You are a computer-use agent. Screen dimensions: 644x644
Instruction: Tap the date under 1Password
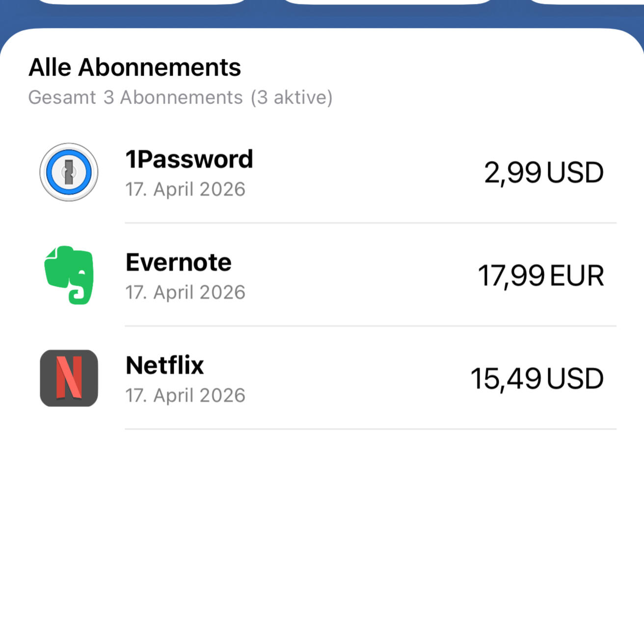[x=185, y=189]
